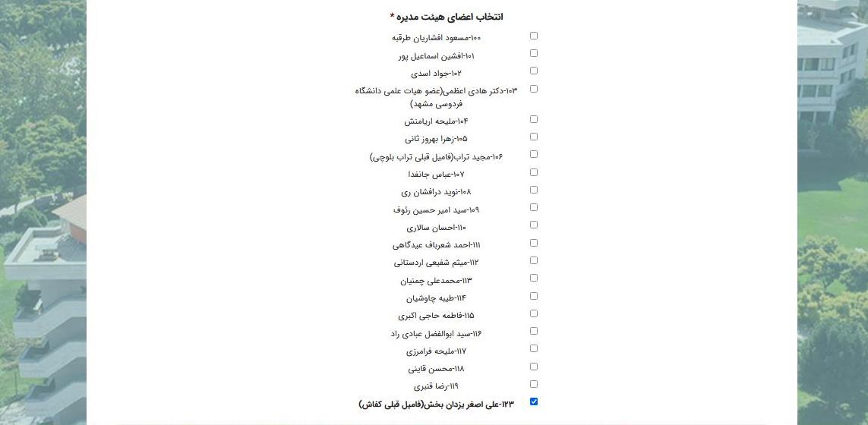
Task: Check candidate 112 Meysam Shafiei Ardestani
Action: point(534,260)
